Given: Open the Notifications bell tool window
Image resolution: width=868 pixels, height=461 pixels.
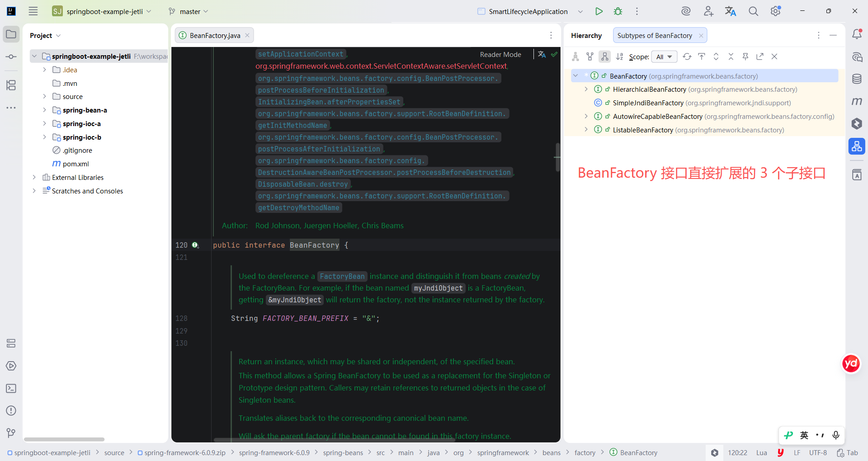Looking at the screenshot, I should pos(857,34).
